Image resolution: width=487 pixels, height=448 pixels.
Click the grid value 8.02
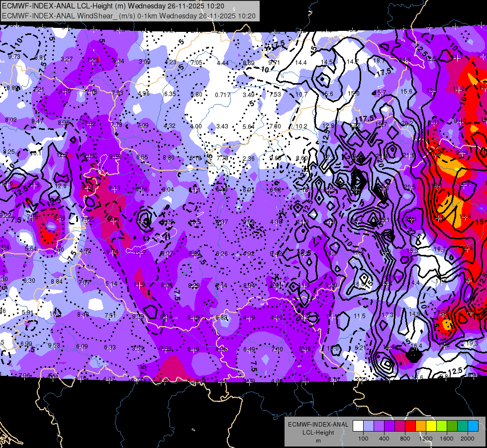click(11, 119)
